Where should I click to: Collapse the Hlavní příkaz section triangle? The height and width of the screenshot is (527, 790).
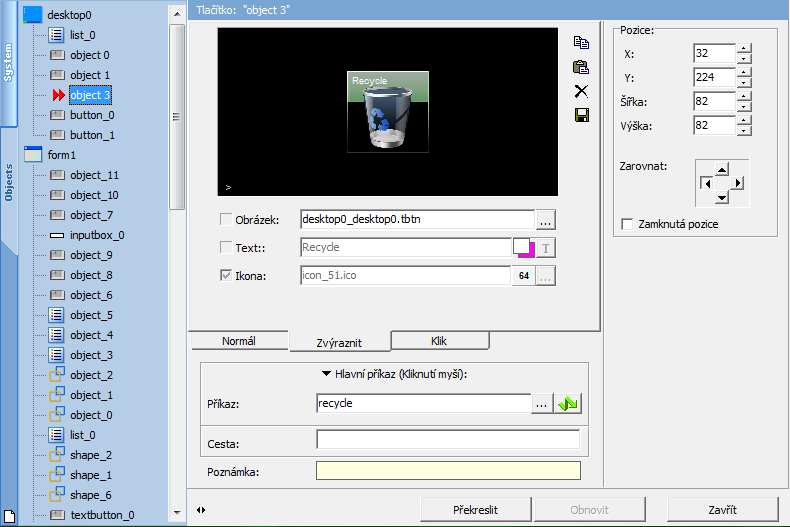(x=326, y=374)
